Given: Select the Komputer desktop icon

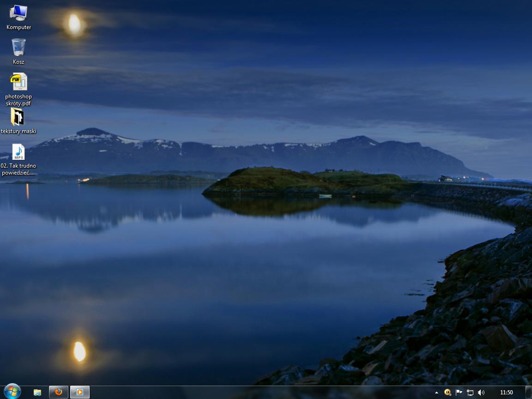Looking at the screenshot, I should (x=18, y=13).
